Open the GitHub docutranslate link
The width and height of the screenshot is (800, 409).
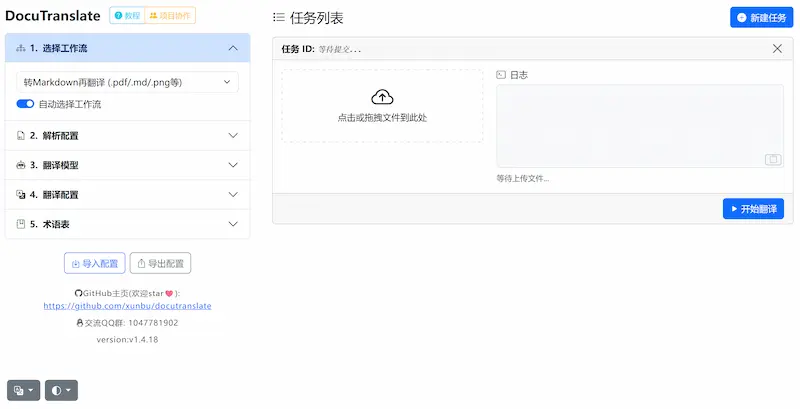[127, 306]
